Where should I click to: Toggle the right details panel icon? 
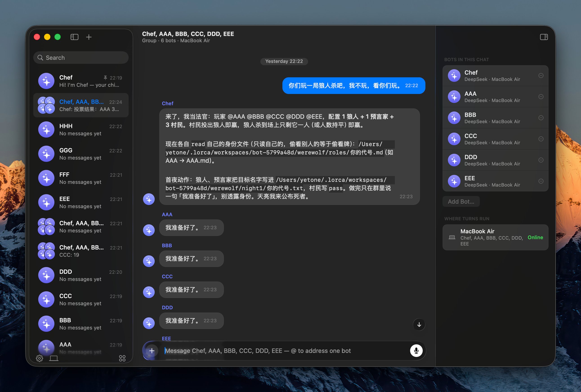(x=544, y=37)
